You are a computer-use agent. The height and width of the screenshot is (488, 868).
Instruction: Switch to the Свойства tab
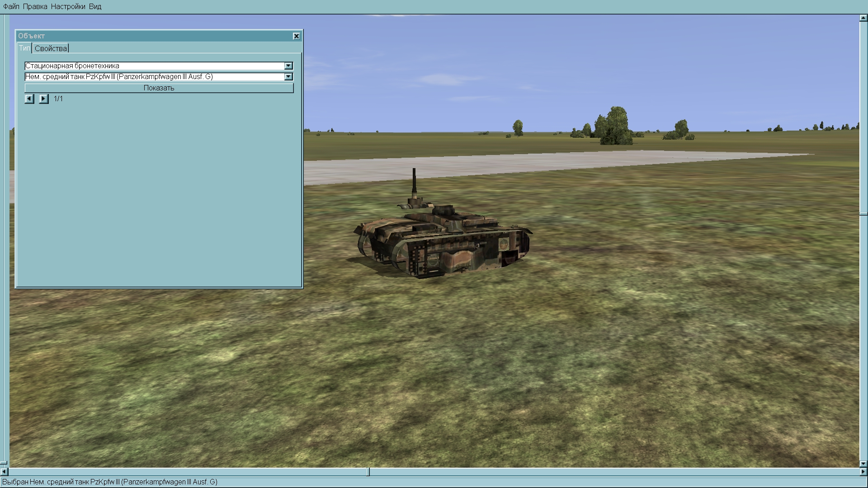(x=51, y=48)
